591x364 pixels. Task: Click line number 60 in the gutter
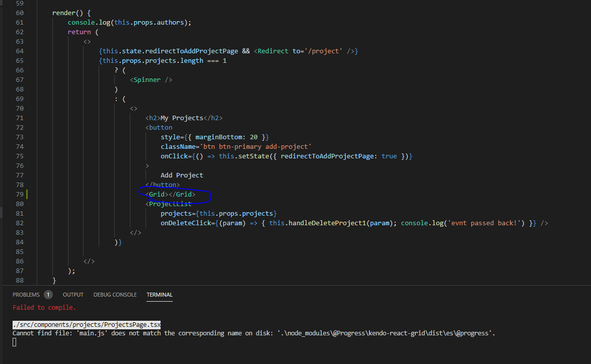pos(19,13)
